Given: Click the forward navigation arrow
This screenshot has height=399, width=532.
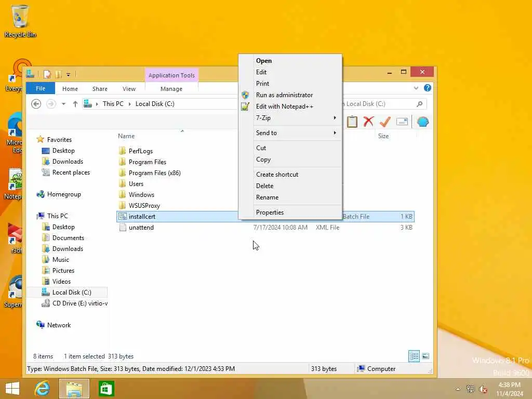Looking at the screenshot, I should click(51, 104).
